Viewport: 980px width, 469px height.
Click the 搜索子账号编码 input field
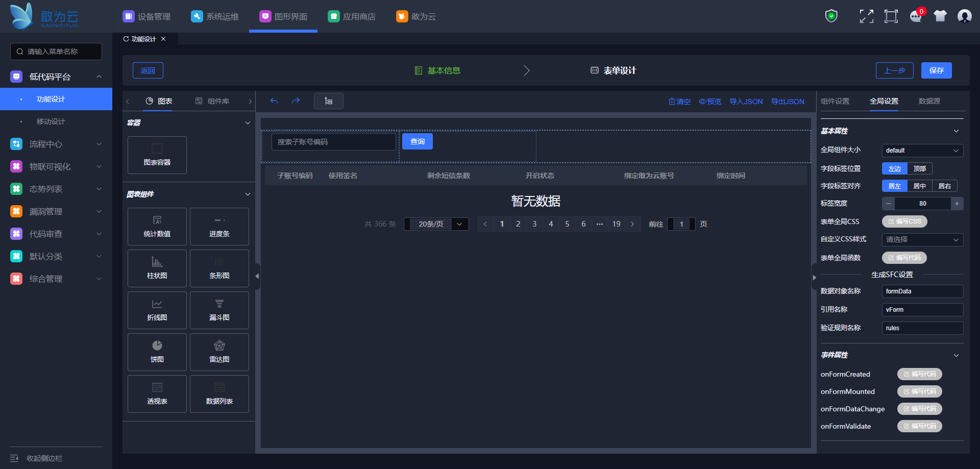(x=334, y=142)
